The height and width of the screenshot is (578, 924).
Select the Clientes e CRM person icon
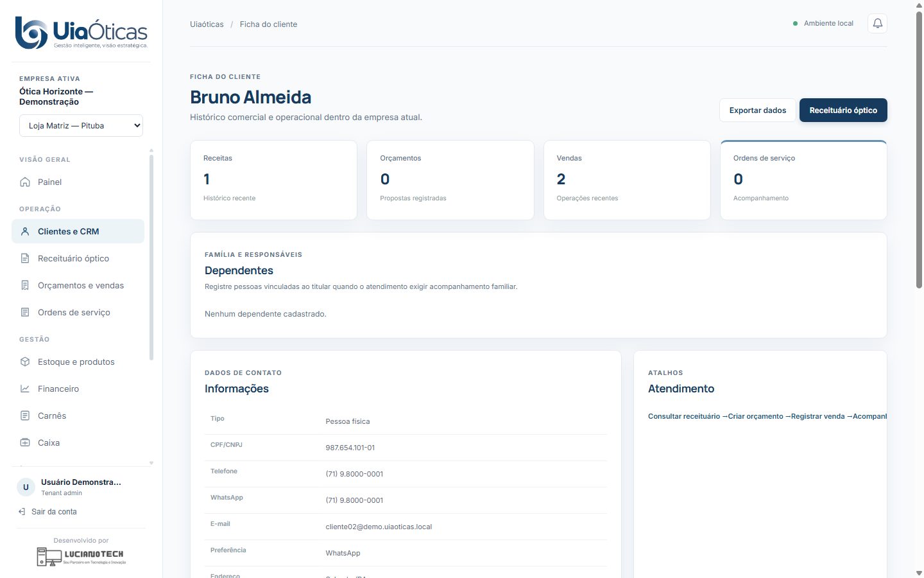click(25, 231)
